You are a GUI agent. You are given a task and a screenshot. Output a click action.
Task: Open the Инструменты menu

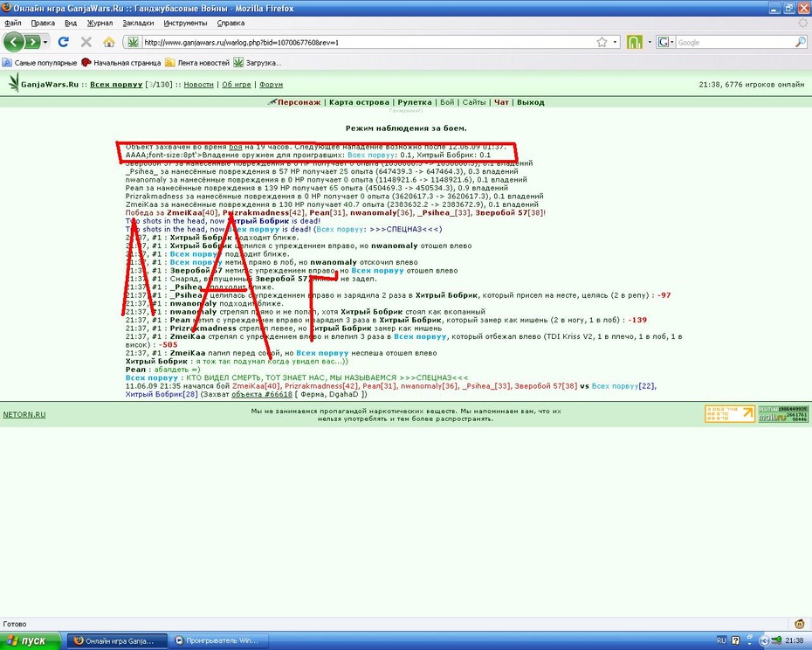click(185, 23)
